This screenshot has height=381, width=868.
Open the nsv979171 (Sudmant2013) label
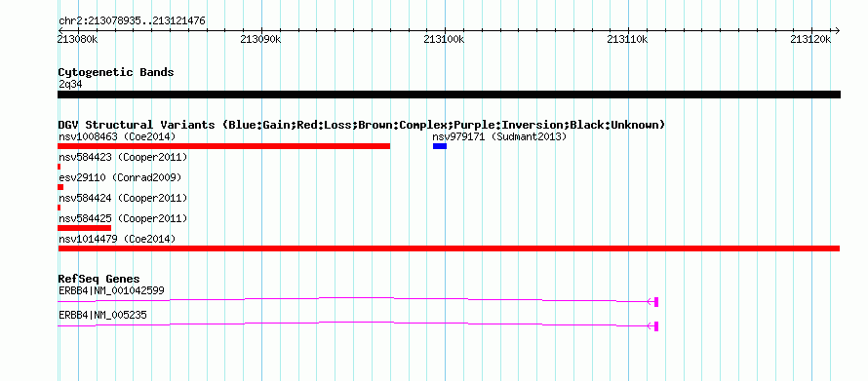500,136
